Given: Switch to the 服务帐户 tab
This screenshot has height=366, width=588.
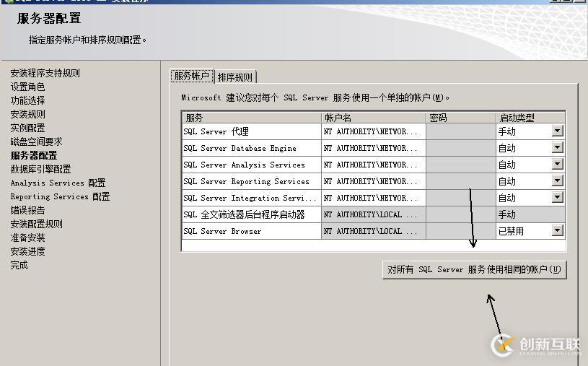Looking at the screenshot, I should (192, 77).
